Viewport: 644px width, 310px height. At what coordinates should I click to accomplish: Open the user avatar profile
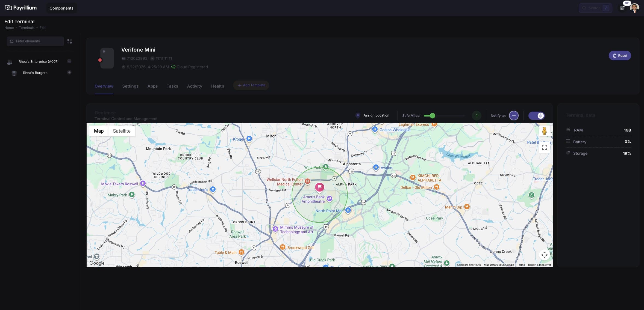click(x=634, y=8)
